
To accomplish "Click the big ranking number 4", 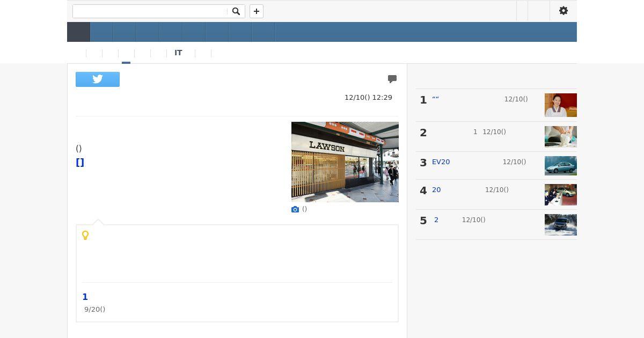I will 423,190.
